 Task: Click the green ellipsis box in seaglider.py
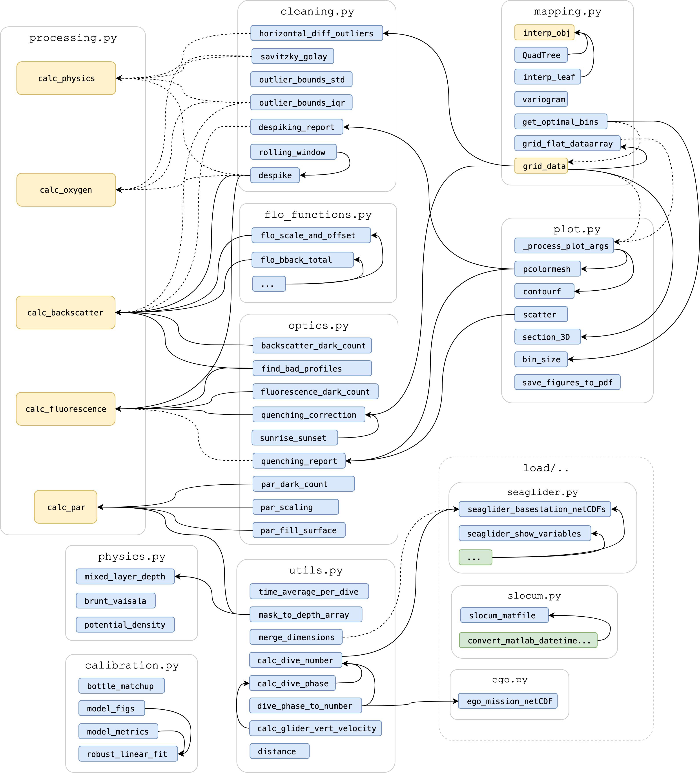476,557
